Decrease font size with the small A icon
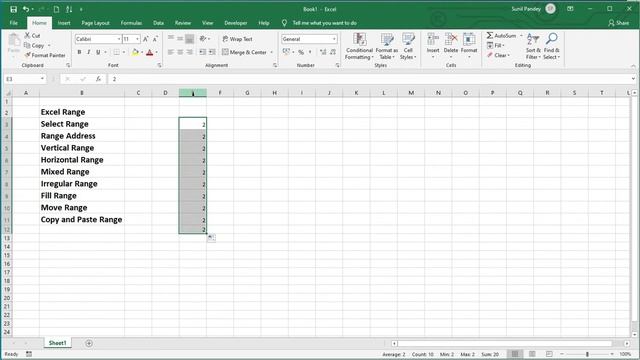 (x=155, y=39)
